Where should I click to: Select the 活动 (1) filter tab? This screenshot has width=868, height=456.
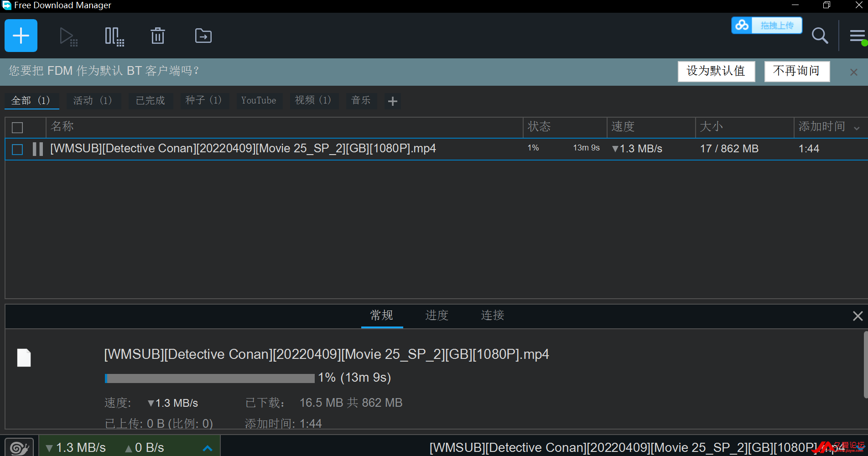point(93,100)
